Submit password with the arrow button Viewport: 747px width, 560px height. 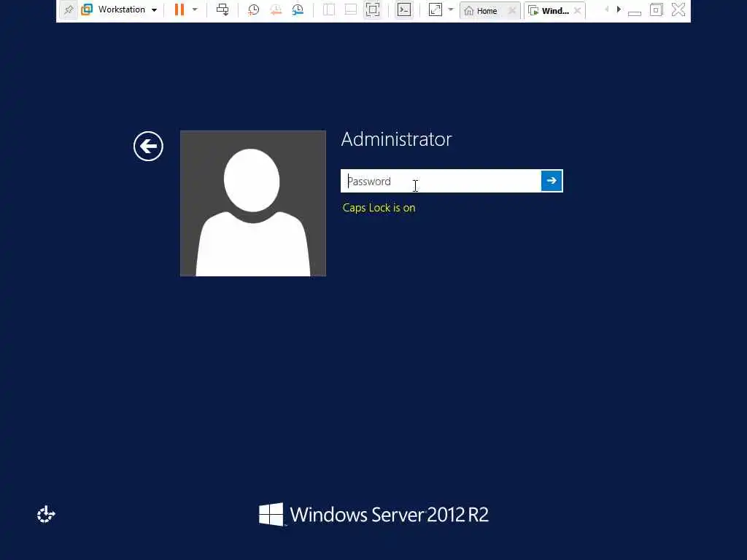click(x=551, y=181)
